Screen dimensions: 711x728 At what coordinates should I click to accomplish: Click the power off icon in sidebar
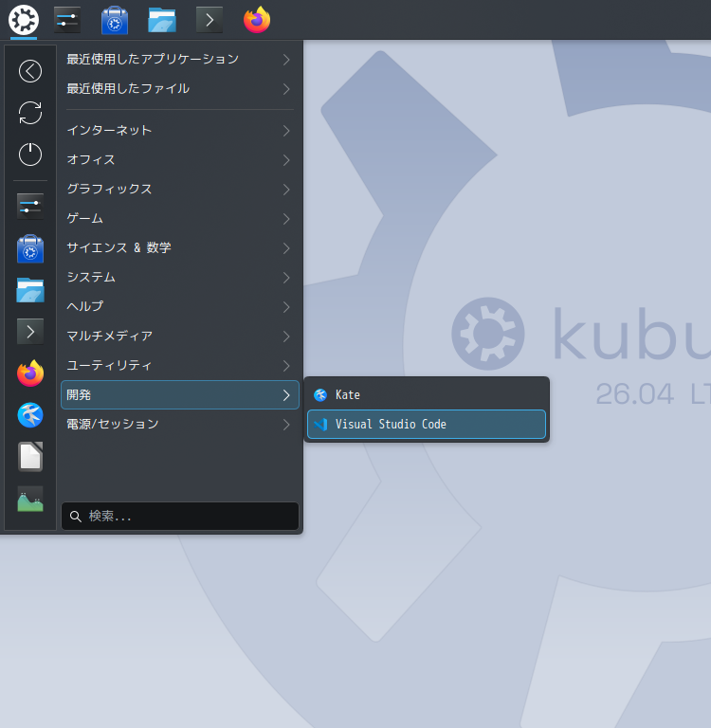point(30,155)
